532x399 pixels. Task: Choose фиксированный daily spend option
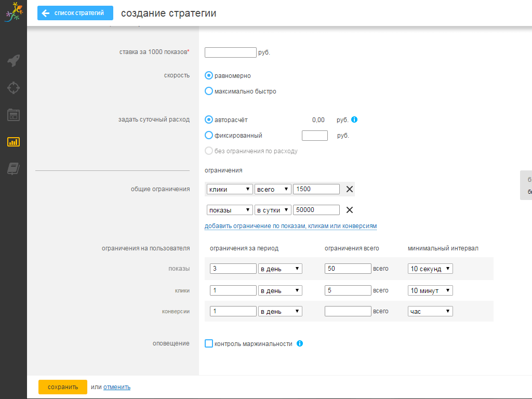pos(209,136)
